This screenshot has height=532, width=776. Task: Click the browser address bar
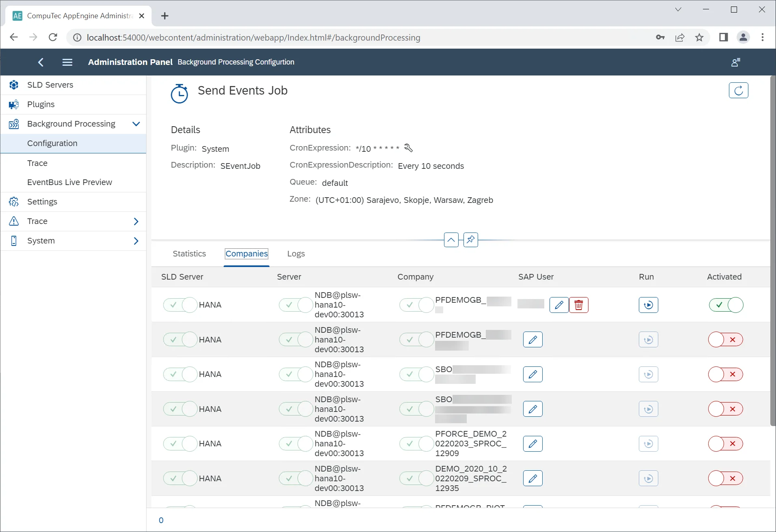[253, 38]
